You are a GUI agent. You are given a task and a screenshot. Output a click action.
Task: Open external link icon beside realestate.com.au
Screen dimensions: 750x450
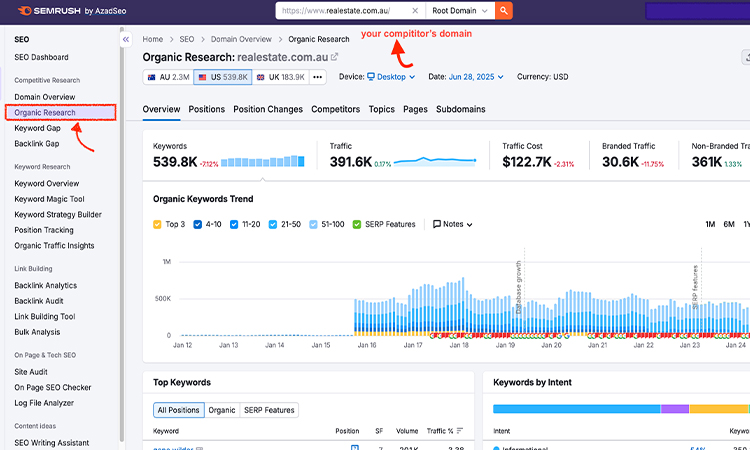334,57
